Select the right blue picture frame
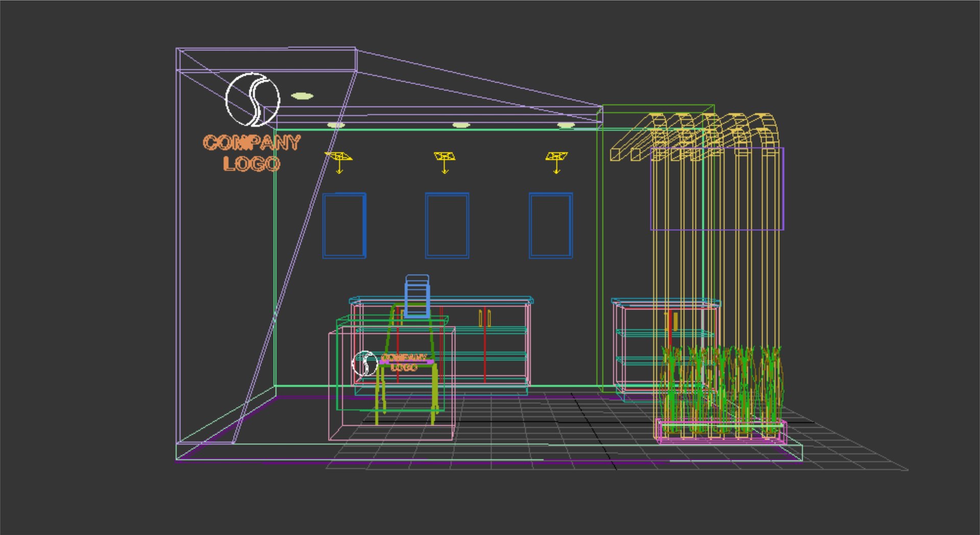Image resolution: width=980 pixels, height=535 pixels. (x=551, y=225)
